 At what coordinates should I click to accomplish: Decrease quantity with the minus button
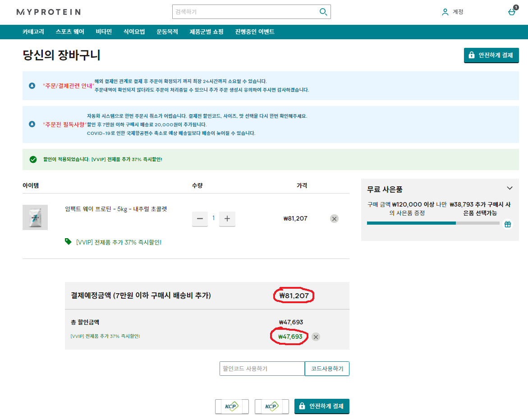[x=200, y=219]
